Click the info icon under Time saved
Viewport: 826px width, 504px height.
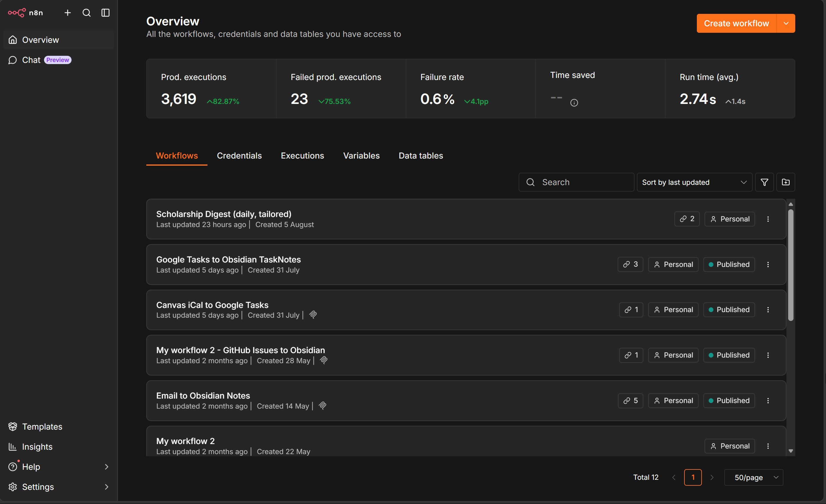[x=574, y=102]
